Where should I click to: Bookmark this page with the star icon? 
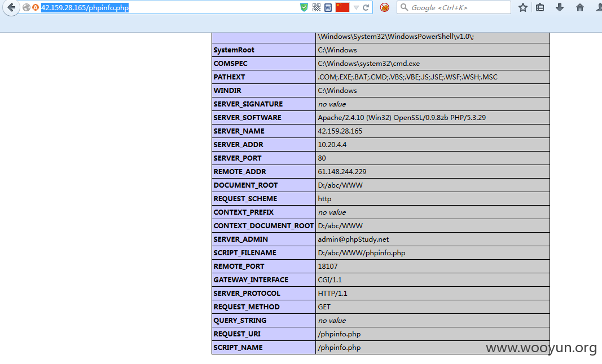[522, 7]
